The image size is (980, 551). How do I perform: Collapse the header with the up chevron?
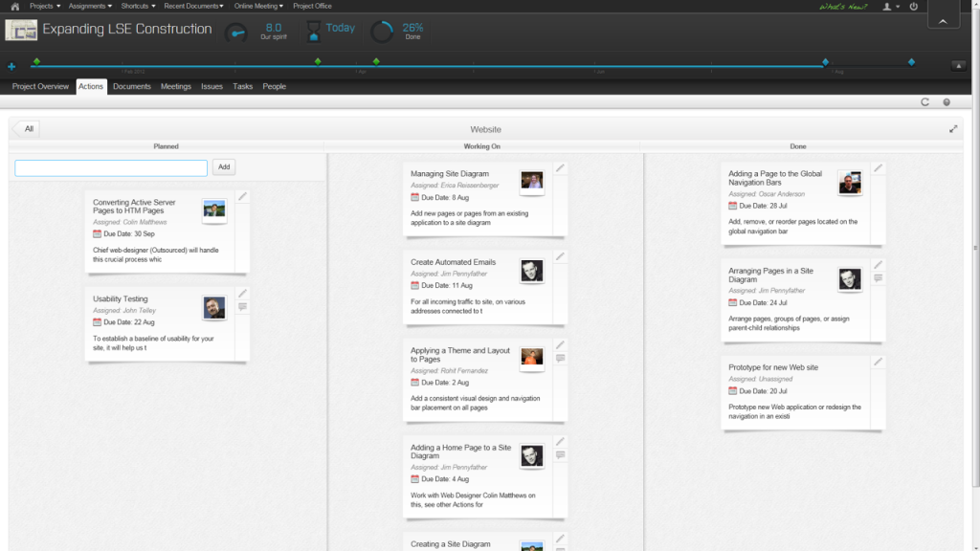[x=943, y=20]
